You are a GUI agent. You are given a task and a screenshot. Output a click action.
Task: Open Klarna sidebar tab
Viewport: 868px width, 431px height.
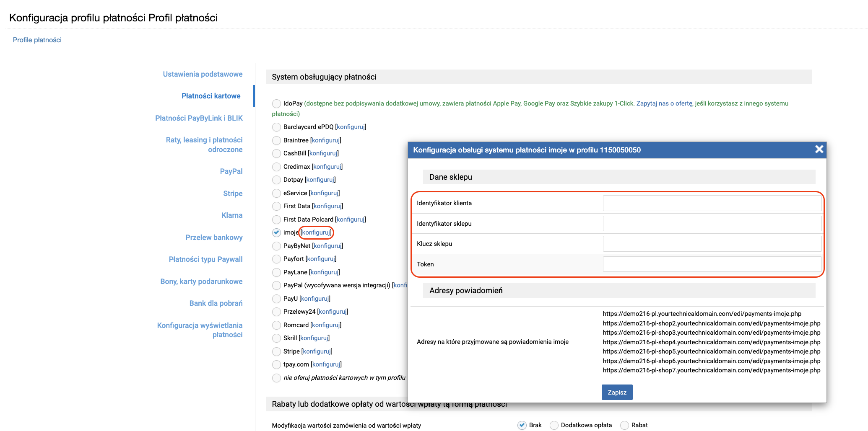coord(232,215)
